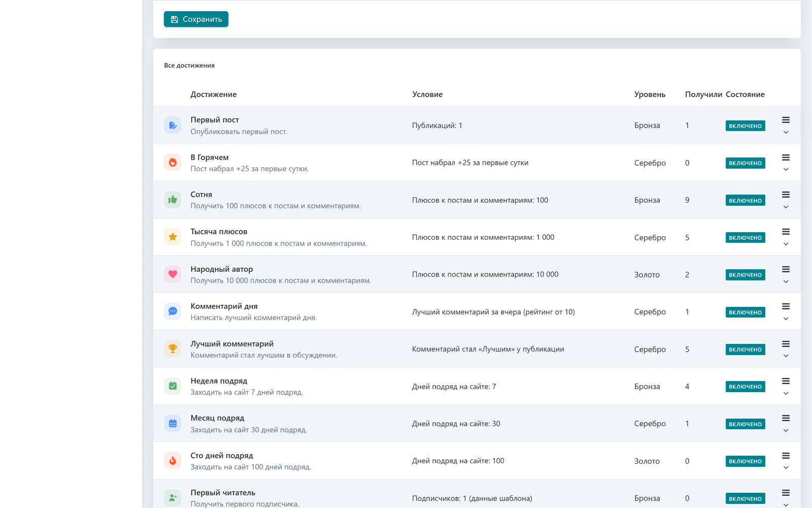Click the Первый пост achievement icon
The width and height of the screenshot is (812, 508).
point(173,125)
